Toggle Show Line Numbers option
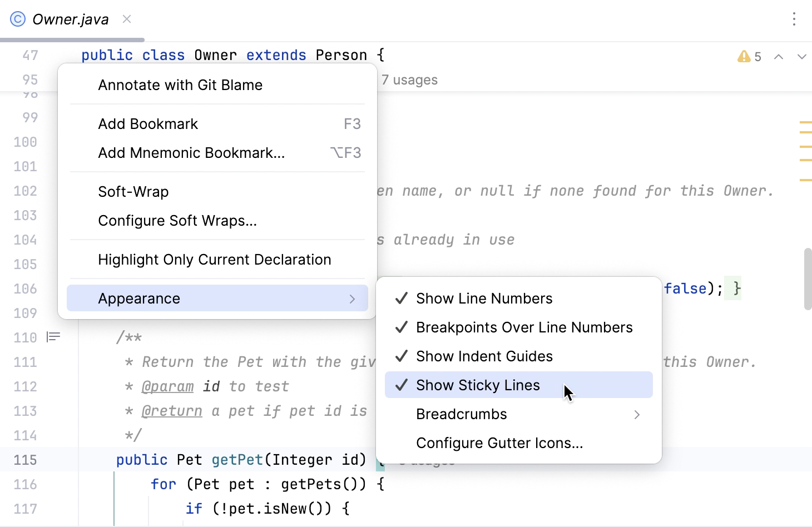Screen dimensions: 812x527 click(484, 299)
